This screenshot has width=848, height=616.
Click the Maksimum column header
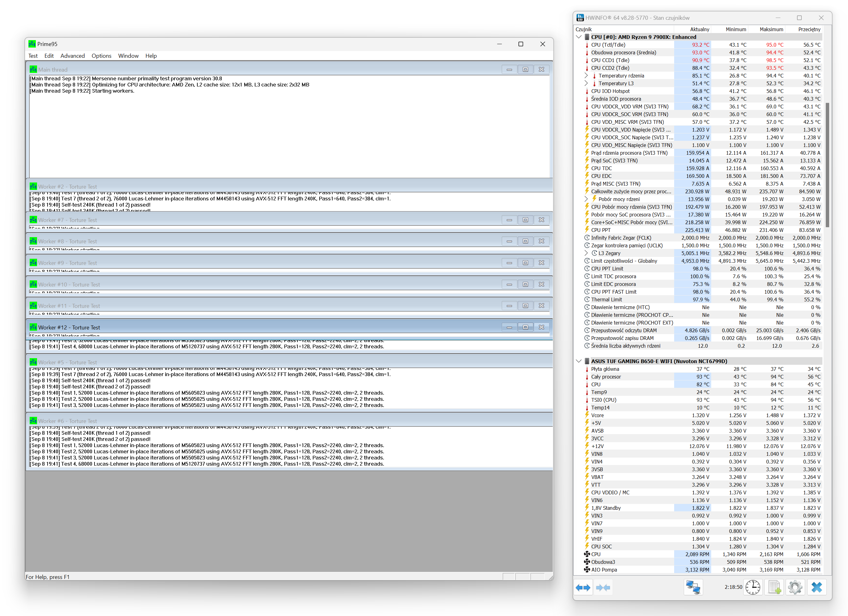(x=771, y=29)
